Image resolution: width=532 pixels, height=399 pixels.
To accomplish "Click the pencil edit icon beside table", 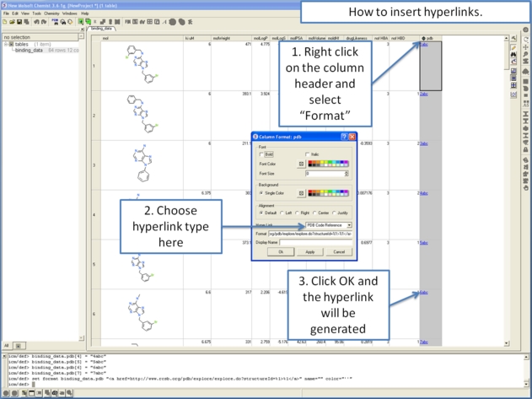I will point(513,46).
